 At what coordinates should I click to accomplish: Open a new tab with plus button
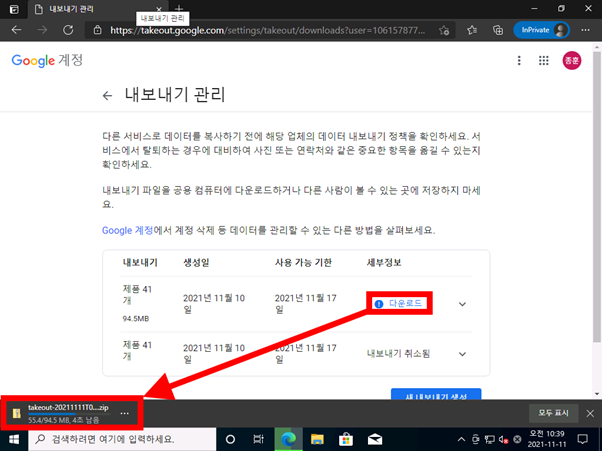tap(179, 8)
